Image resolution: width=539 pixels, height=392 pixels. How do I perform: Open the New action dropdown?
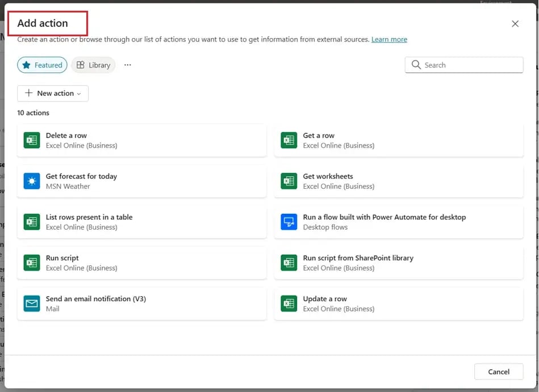click(52, 93)
